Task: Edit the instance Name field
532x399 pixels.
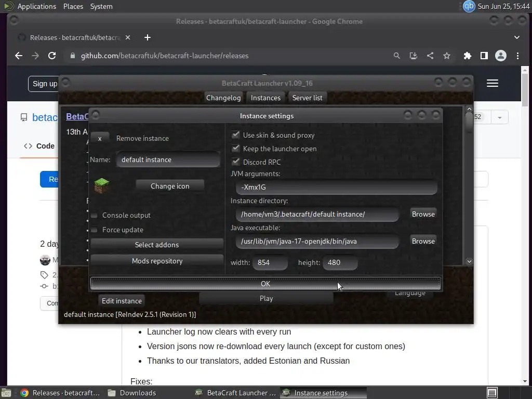Action: tap(168, 159)
